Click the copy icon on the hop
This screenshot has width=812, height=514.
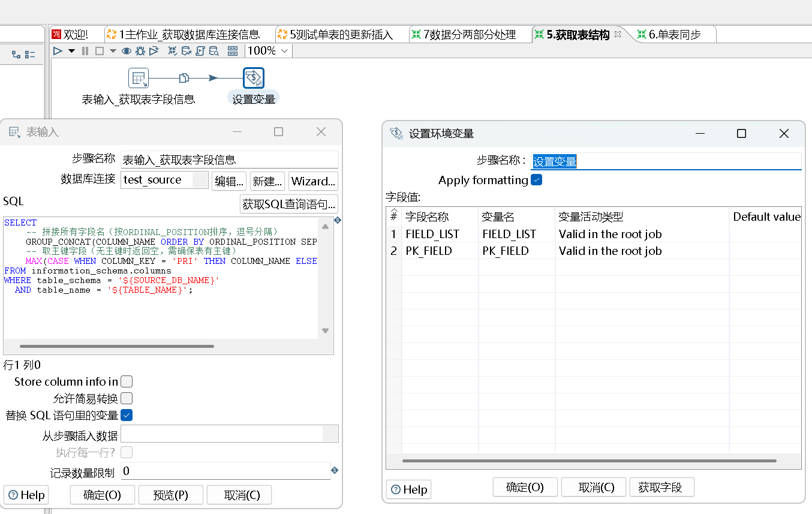(184, 78)
